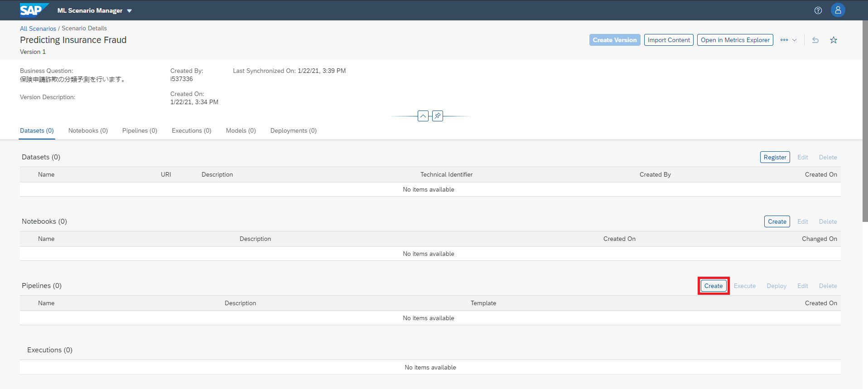
Task: Click the Import Content button
Action: pos(668,40)
